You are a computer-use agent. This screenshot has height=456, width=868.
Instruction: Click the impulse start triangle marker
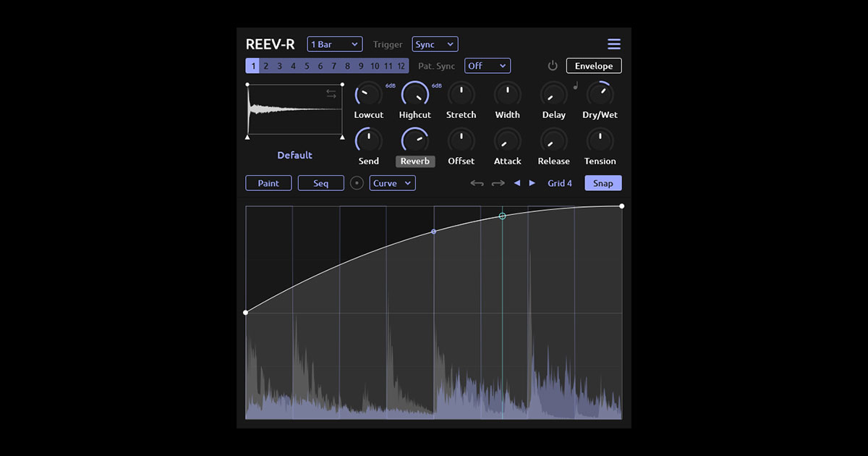click(x=247, y=136)
